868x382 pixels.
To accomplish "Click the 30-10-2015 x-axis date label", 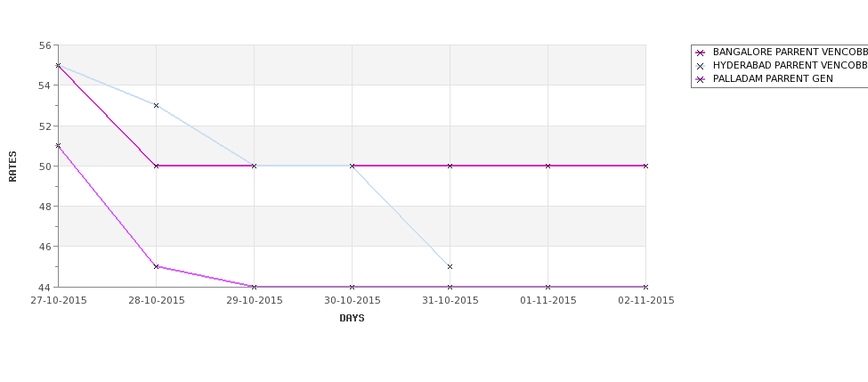I will pos(352,301).
